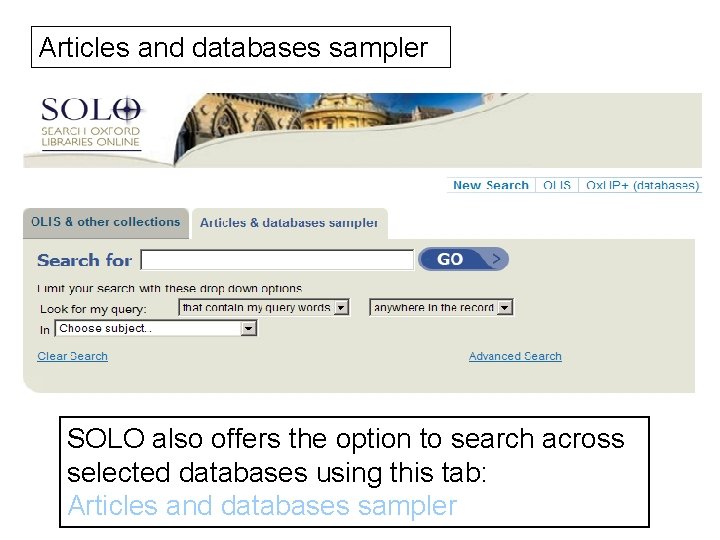Focus the Search for text field
The height and width of the screenshot is (540, 720).
coord(277,260)
